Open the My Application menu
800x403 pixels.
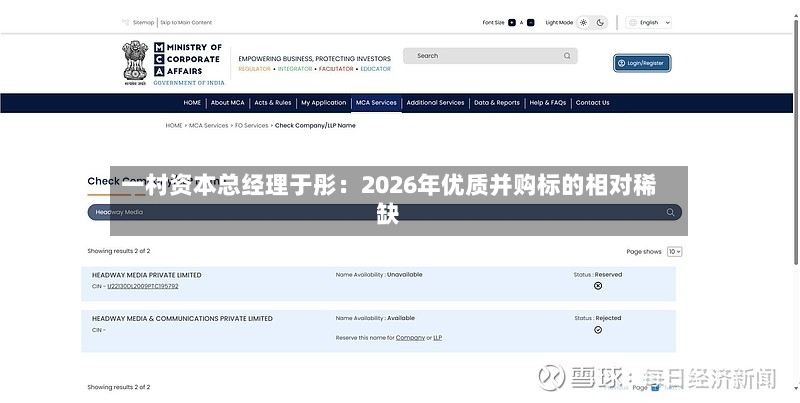(x=323, y=103)
